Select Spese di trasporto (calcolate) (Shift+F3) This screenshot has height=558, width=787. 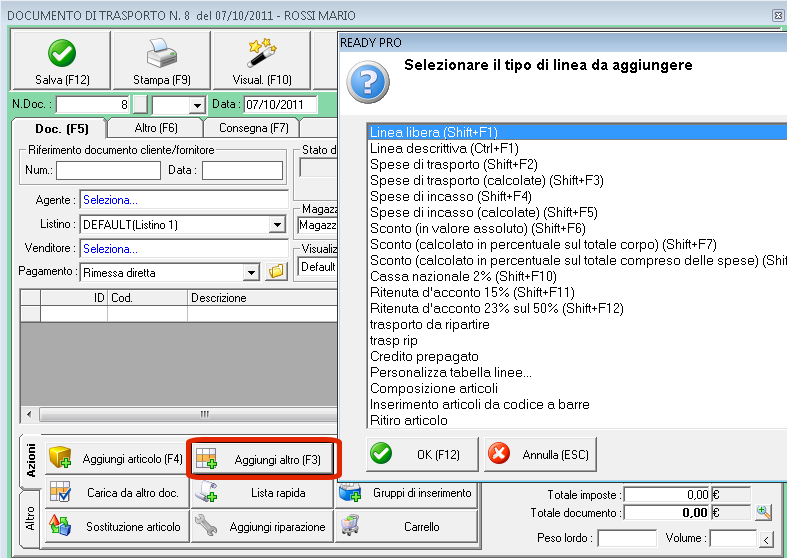click(577, 181)
